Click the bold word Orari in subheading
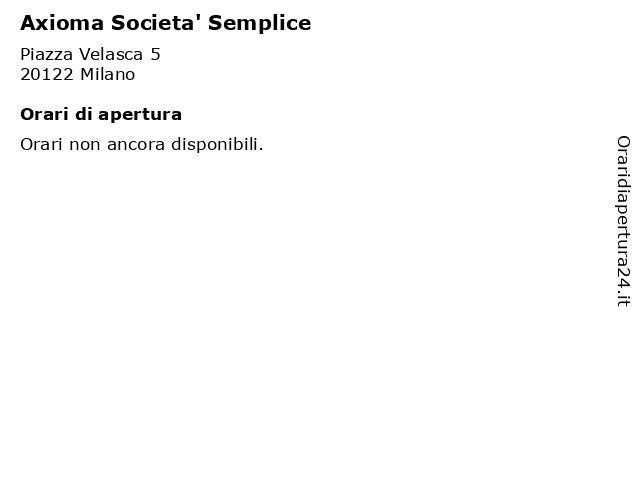Image resolution: width=640 pixels, height=480 pixels. coord(44,114)
